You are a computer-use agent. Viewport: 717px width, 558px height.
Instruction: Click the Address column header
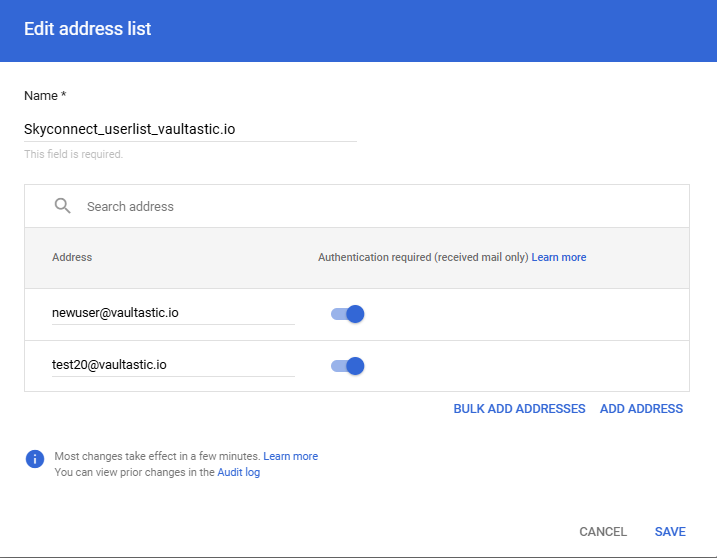[x=72, y=258]
